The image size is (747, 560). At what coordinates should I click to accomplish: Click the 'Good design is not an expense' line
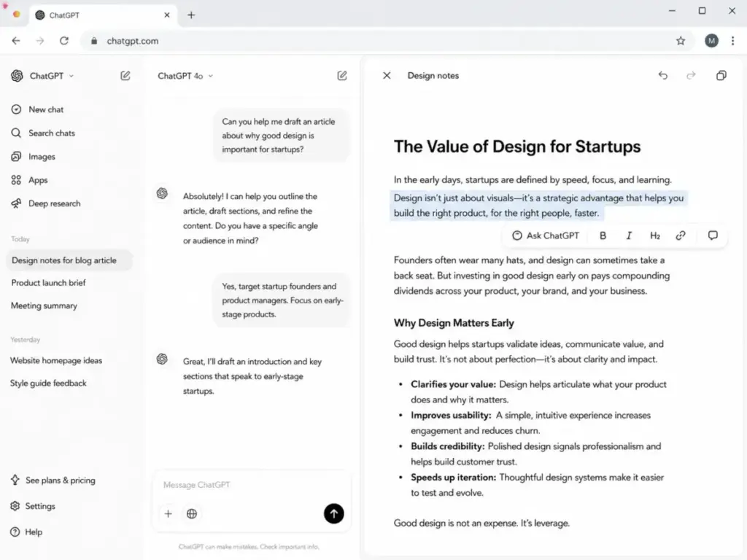tap(481, 523)
